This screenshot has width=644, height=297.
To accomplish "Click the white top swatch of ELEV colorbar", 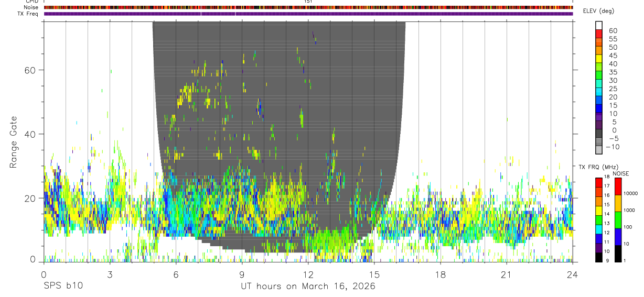I will click(599, 25).
